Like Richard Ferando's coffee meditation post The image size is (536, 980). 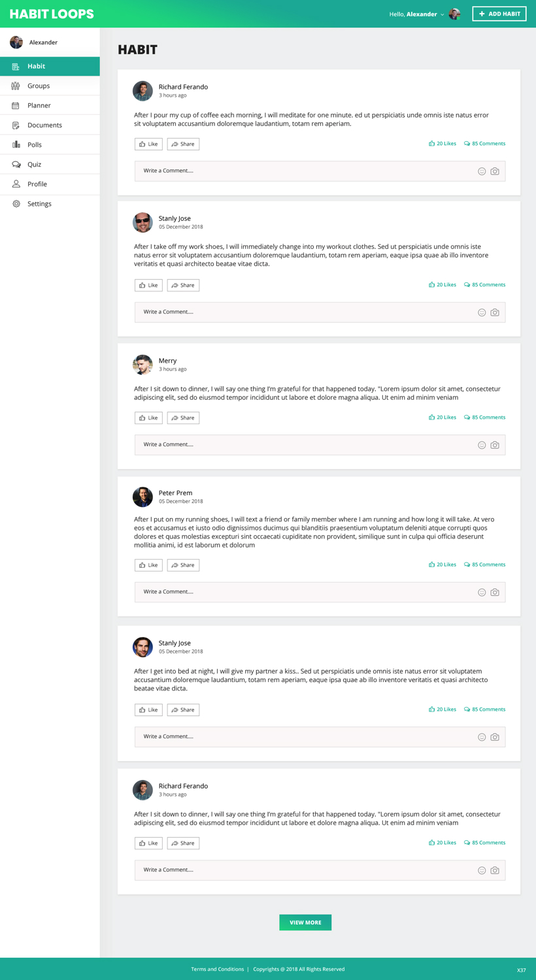148,144
